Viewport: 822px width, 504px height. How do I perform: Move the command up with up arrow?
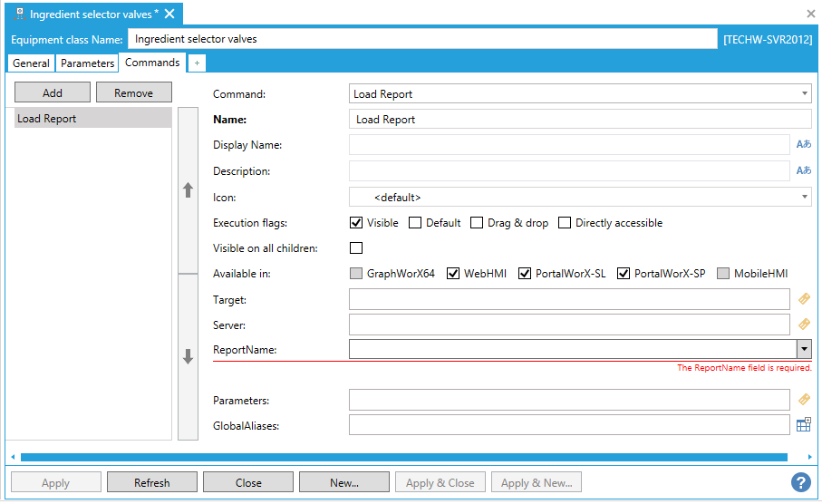[x=189, y=190]
